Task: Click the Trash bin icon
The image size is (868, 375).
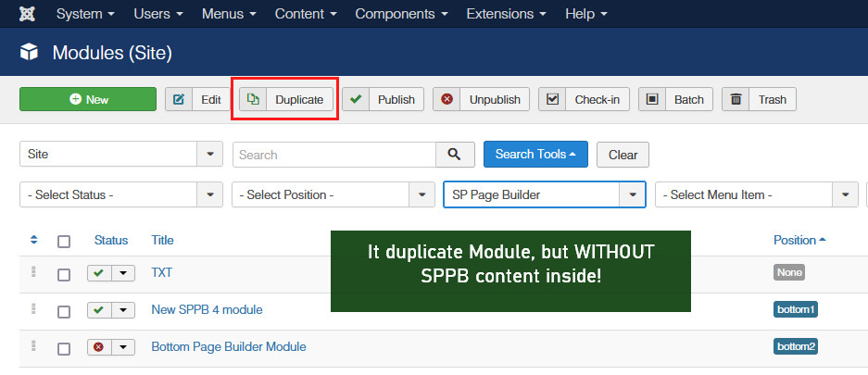Action: pos(736,100)
